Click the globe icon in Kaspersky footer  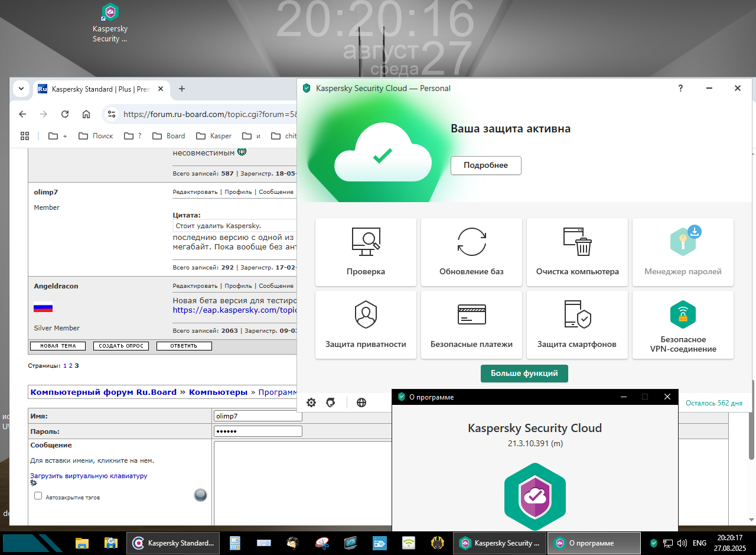pos(361,403)
